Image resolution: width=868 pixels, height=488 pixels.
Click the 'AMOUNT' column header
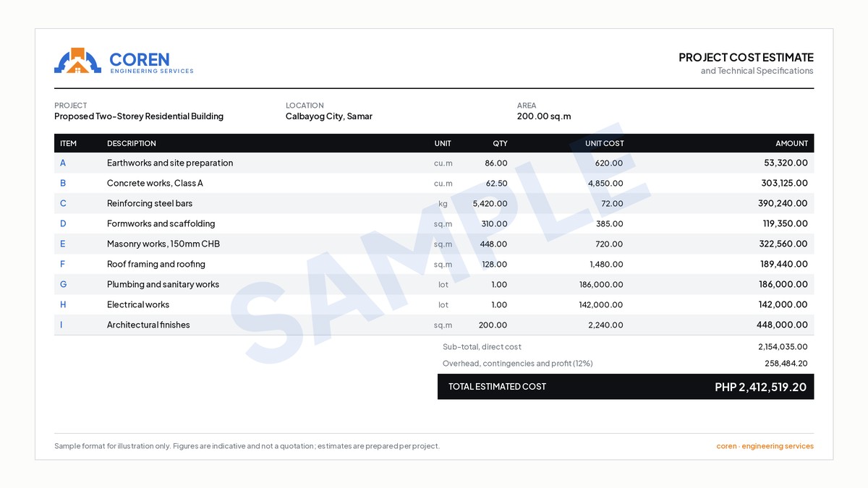click(791, 143)
